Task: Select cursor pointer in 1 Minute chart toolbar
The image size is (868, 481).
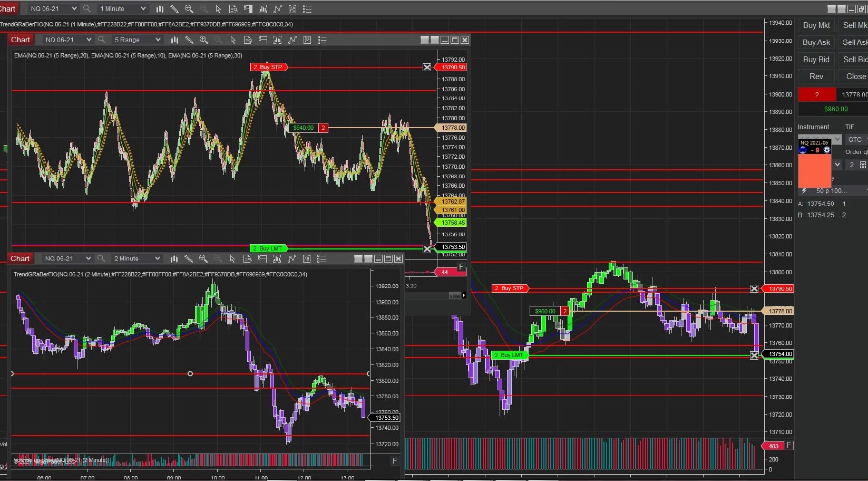Action: click(218, 8)
